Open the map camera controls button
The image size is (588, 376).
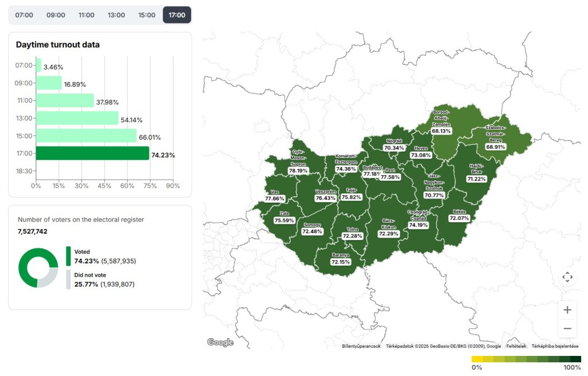pos(567,277)
